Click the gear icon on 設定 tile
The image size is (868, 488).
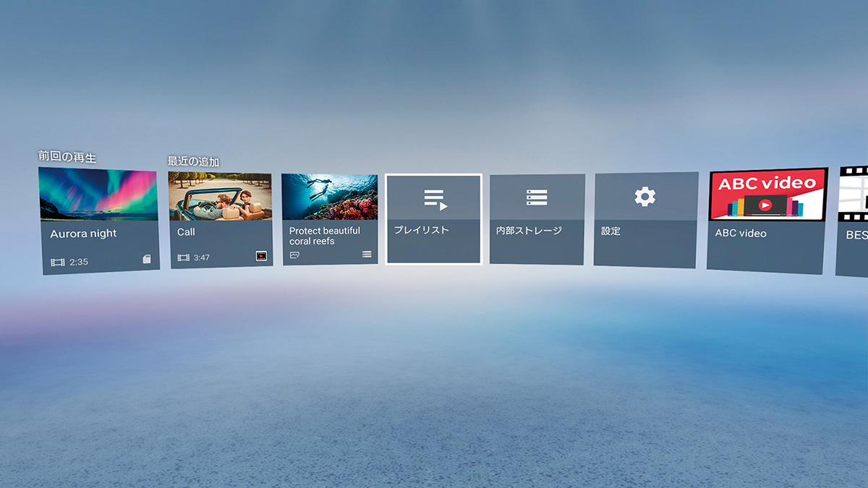[644, 197]
